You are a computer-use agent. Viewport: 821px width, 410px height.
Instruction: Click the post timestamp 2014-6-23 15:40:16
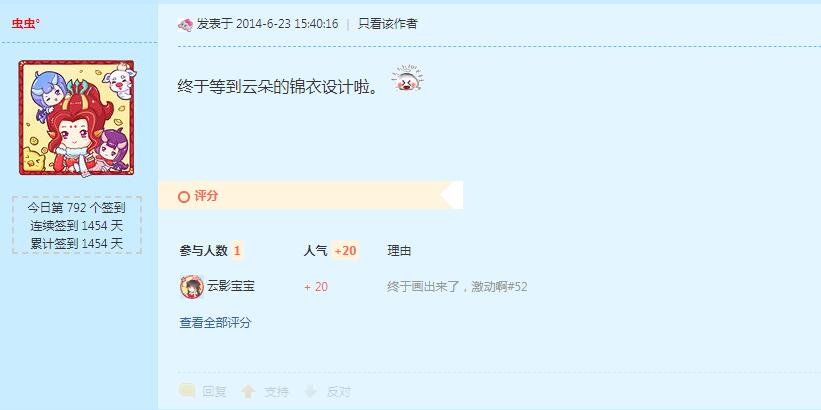pyautogui.click(x=287, y=24)
